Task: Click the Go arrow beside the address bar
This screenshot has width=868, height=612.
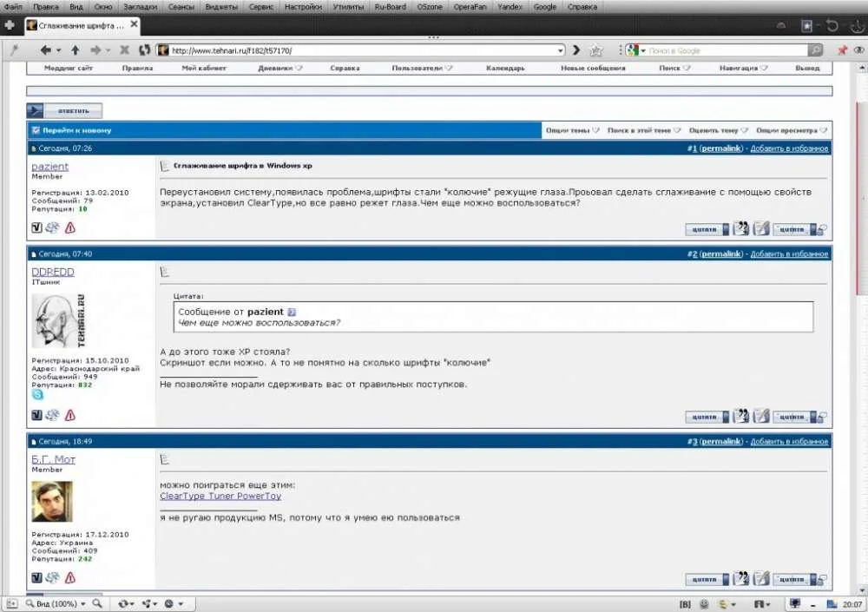Action: (x=576, y=50)
